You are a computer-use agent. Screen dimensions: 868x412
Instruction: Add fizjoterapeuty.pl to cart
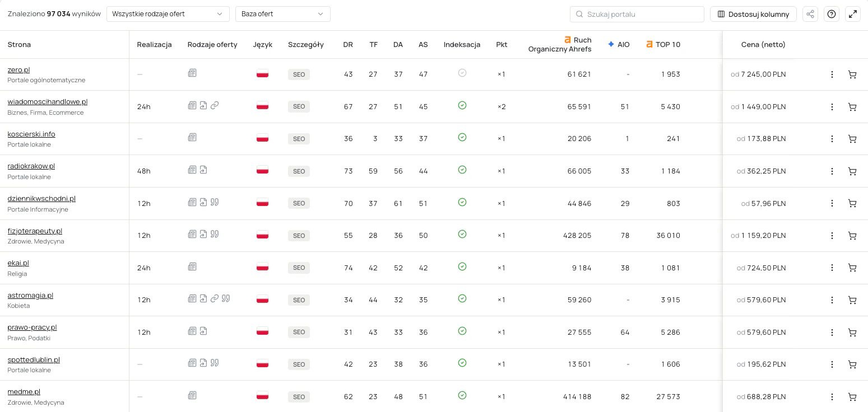(x=852, y=236)
